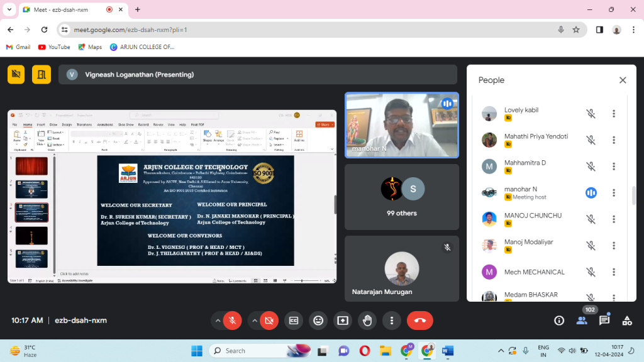Screen dimensions: 644x362
Task: Open File Explorer from the taskbar
Action: 386,351
